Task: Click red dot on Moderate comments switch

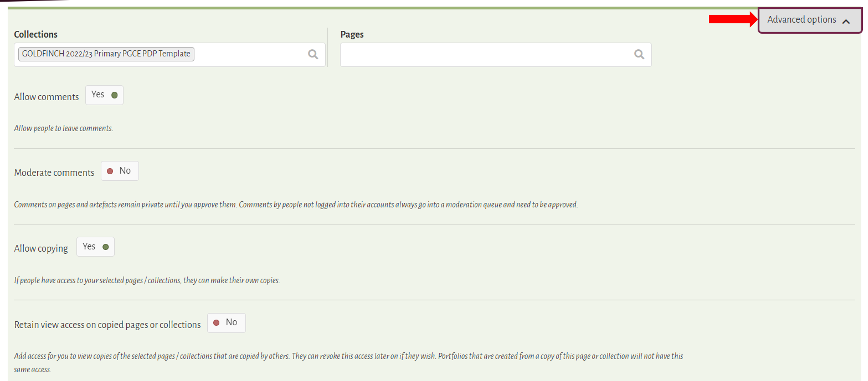Action: pyautogui.click(x=110, y=171)
